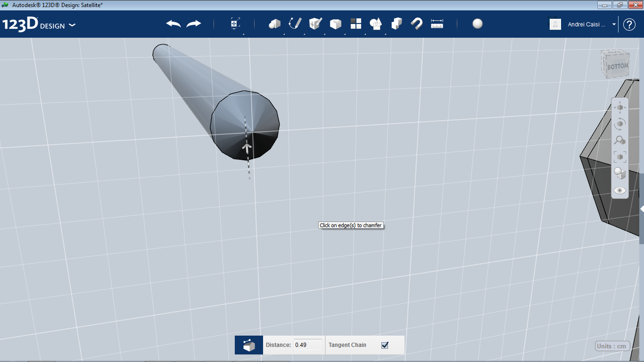Toggle the eye visibility options
The image size is (644, 362).
click(x=620, y=190)
